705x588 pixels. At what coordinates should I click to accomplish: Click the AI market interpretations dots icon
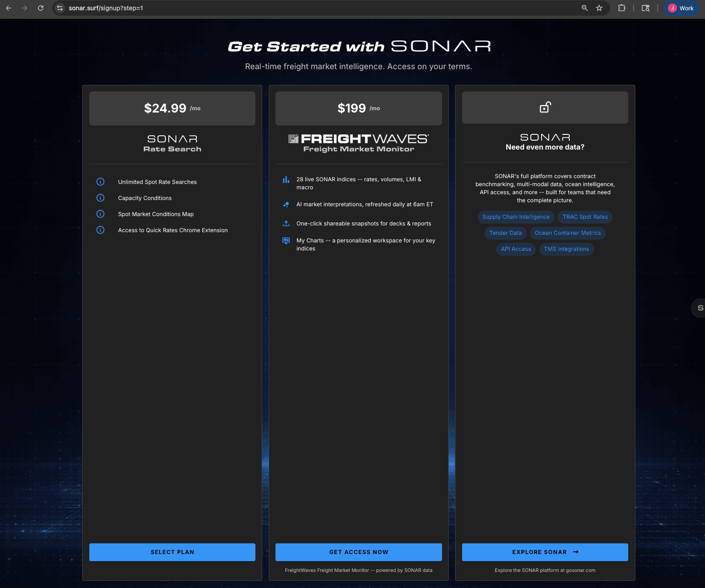pyautogui.click(x=286, y=204)
